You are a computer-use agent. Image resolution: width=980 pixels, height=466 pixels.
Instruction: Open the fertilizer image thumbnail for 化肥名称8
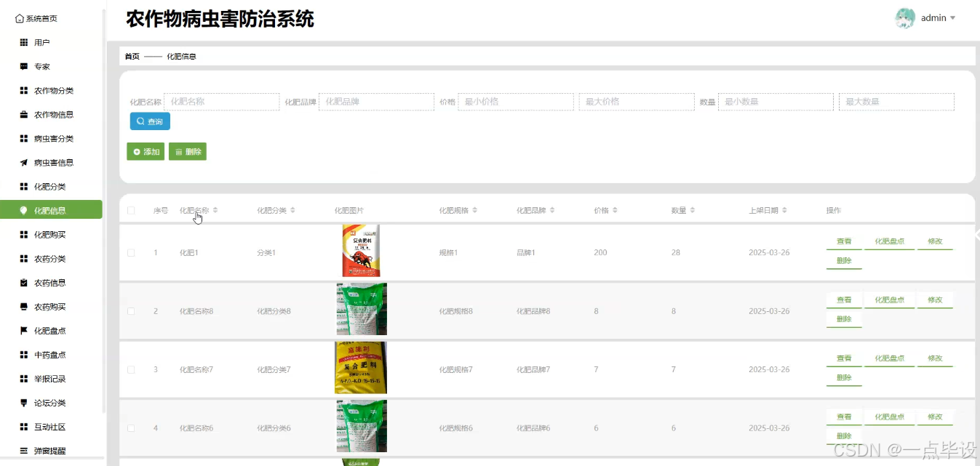pyautogui.click(x=361, y=308)
